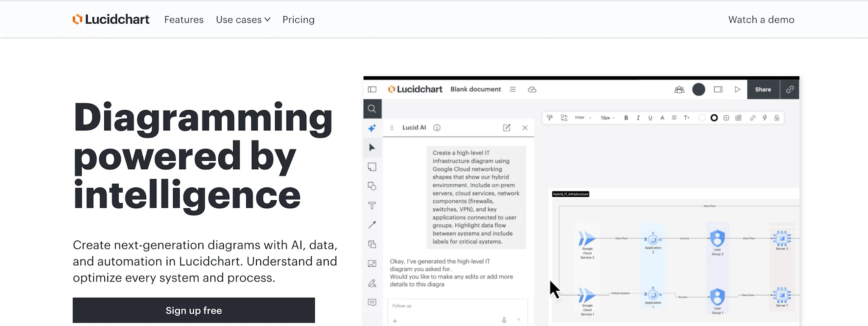The height and width of the screenshot is (326, 868).
Task: Click the cloud saved status icon
Action: pyautogui.click(x=532, y=89)
